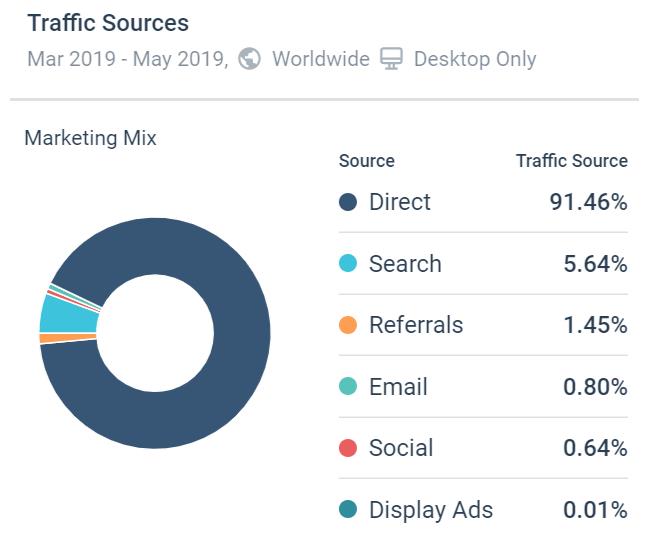This screenshot has height=556, width=671.
Task: Select the Direct source label
Action: 399,202
